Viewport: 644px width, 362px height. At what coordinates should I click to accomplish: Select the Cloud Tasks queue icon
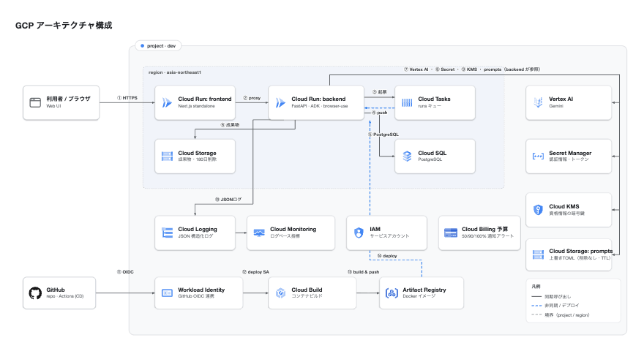coord(407,102)
